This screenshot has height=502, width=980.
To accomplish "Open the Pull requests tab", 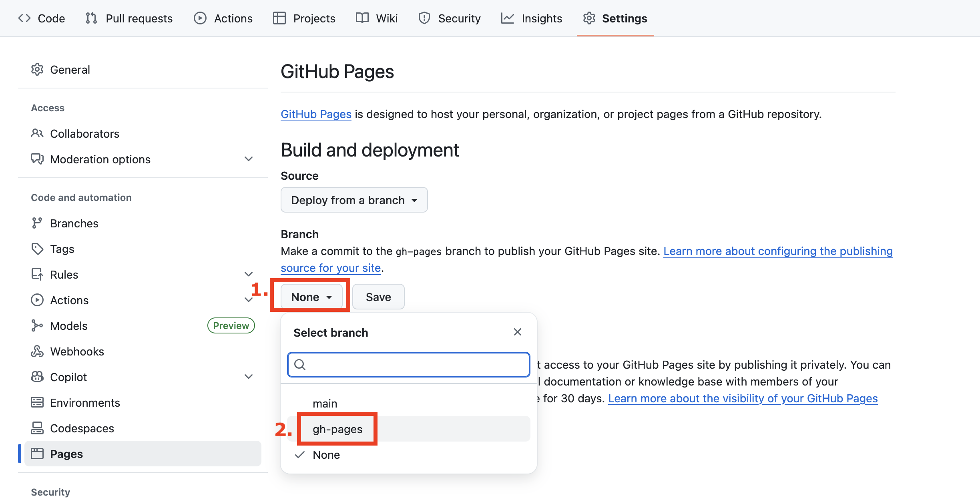I will (129, 18).
